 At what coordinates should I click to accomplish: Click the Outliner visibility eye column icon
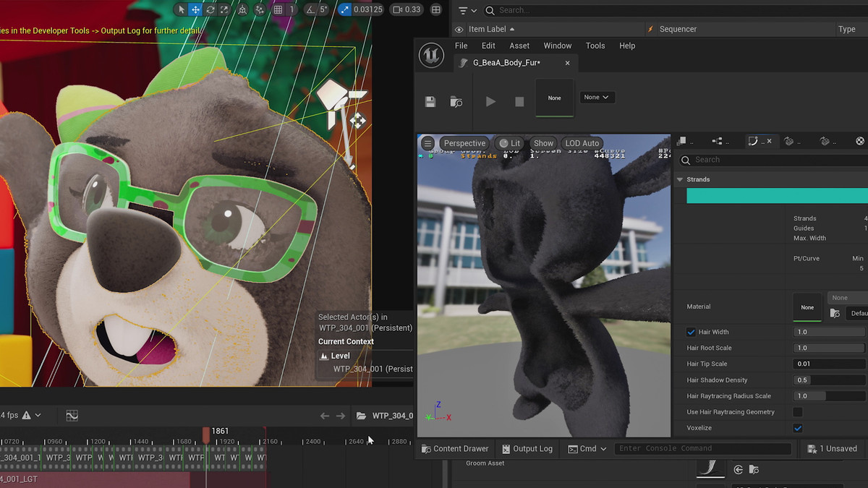coord(459,29)
